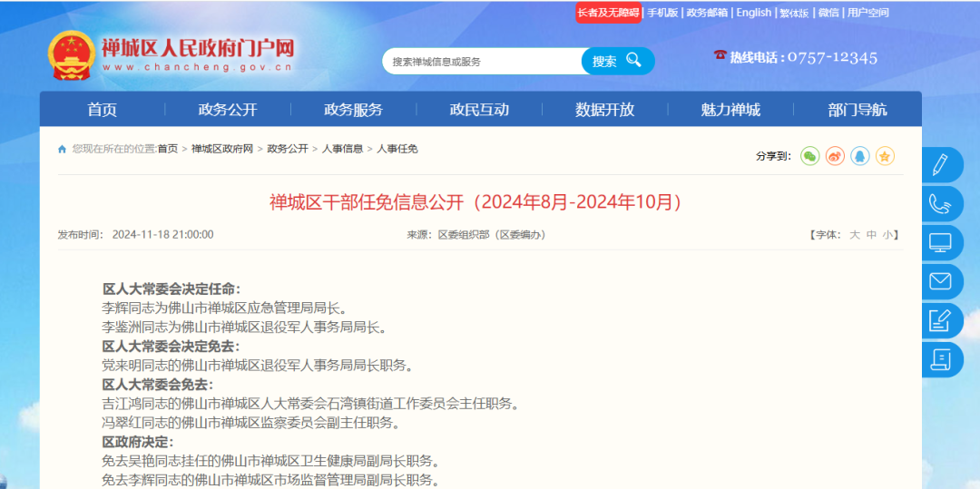Viewport: 980px width, 489px height.
Task: Click the monitor icon in right sidebar
Action: coord(941,242)
